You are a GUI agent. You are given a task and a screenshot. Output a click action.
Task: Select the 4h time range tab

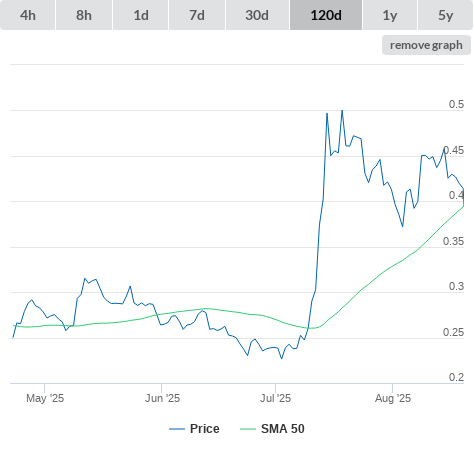point(28,15)
